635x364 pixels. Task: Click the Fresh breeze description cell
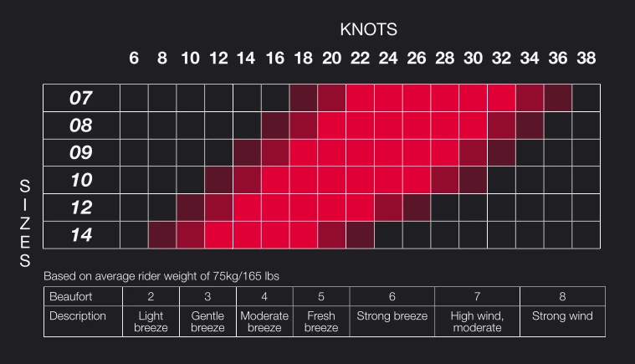pyautogui.click(x=320, y=322)
